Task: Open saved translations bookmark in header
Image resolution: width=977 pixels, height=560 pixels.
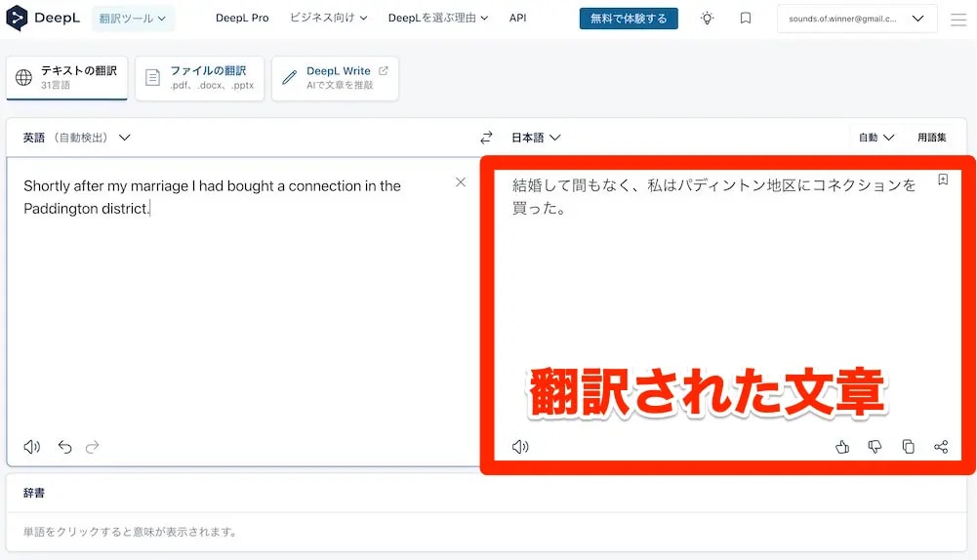Action: (746, 19)
